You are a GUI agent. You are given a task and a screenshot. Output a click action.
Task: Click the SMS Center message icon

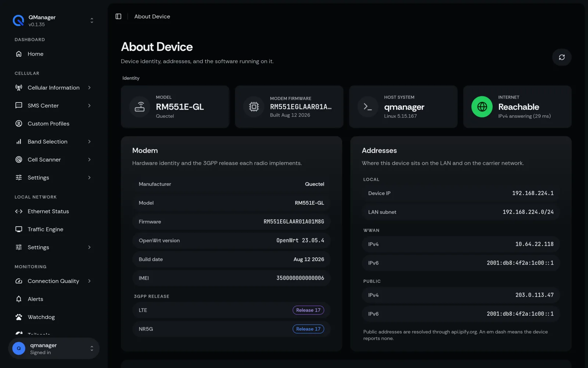[x=19, y=106]
